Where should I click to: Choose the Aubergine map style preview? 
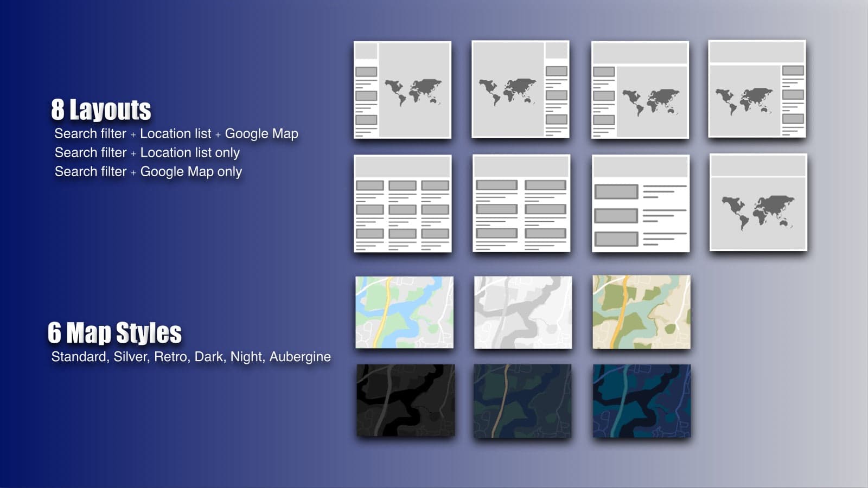point(640,400)
